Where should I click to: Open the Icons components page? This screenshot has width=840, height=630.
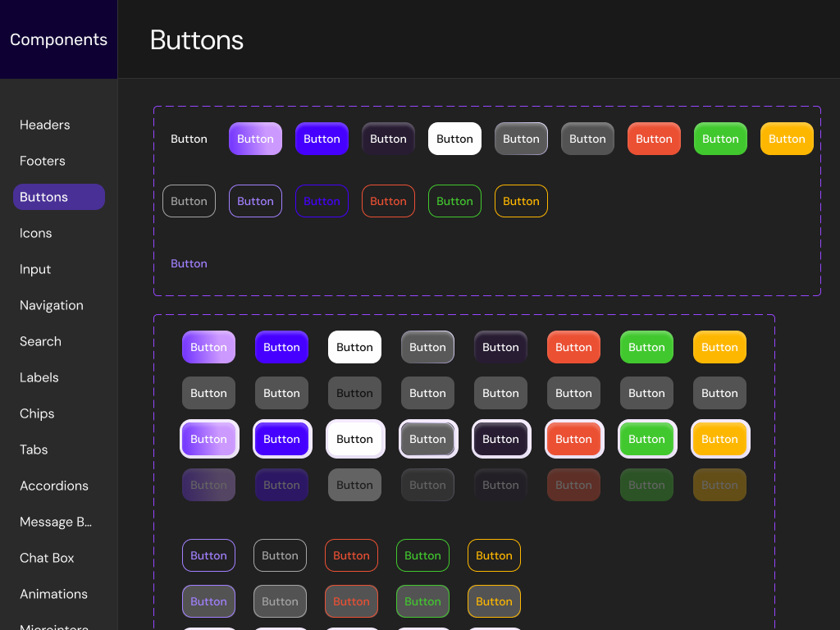click(x=36, y=233)
